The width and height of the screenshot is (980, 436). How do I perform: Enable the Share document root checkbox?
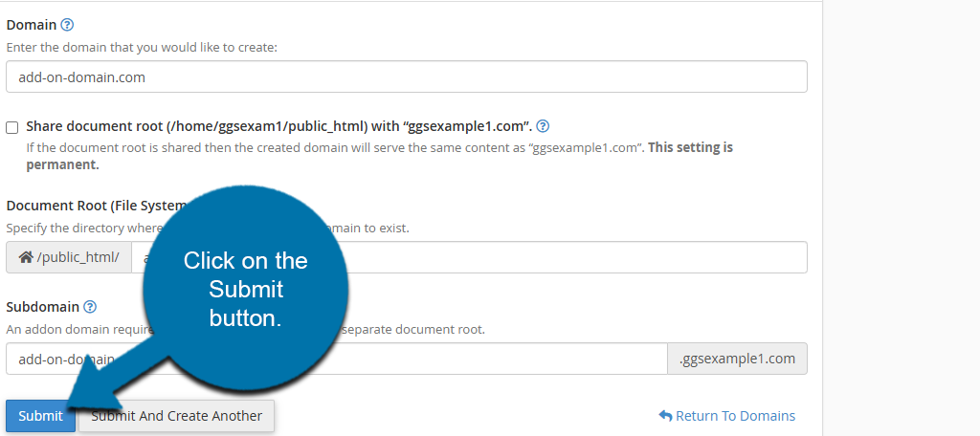pos(12,127)
